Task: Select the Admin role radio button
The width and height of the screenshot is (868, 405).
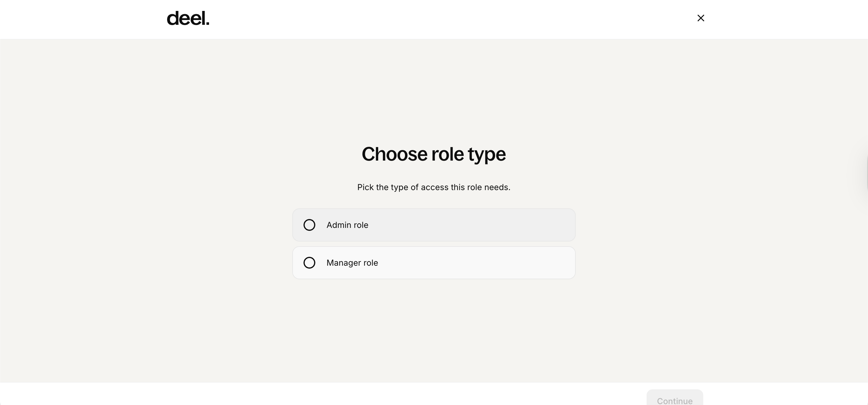Action: point(309,225)
